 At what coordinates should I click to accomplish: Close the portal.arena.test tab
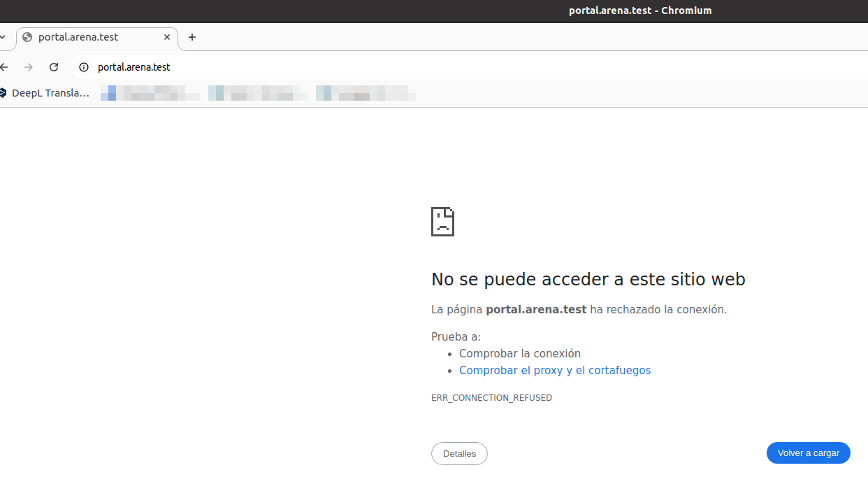pos(167,37)
